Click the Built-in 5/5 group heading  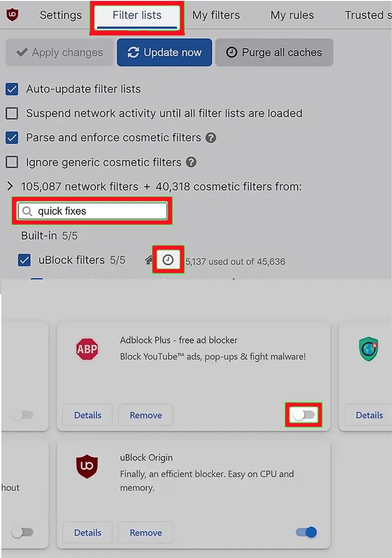(x=49, y=236)
